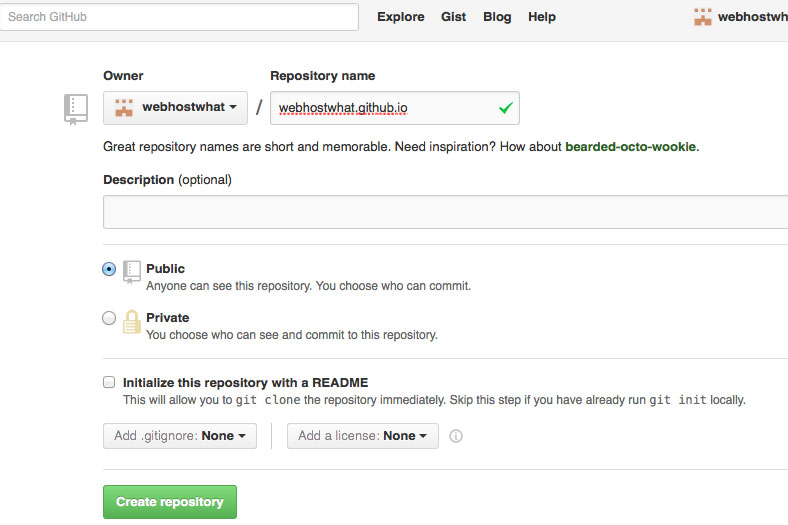Click the user avatar in top navigation
Image resolution: width=788 pixels, height=525 pixels.
point(703,17)
